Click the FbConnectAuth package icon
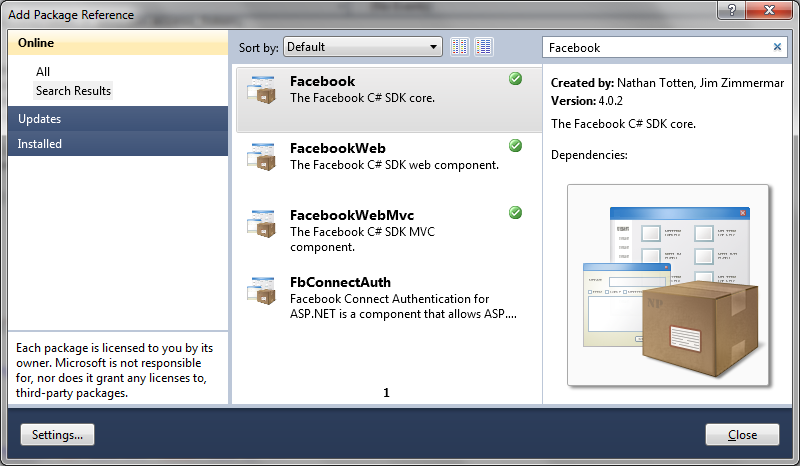This screenshot has height=466, width=800. point(261,290)
